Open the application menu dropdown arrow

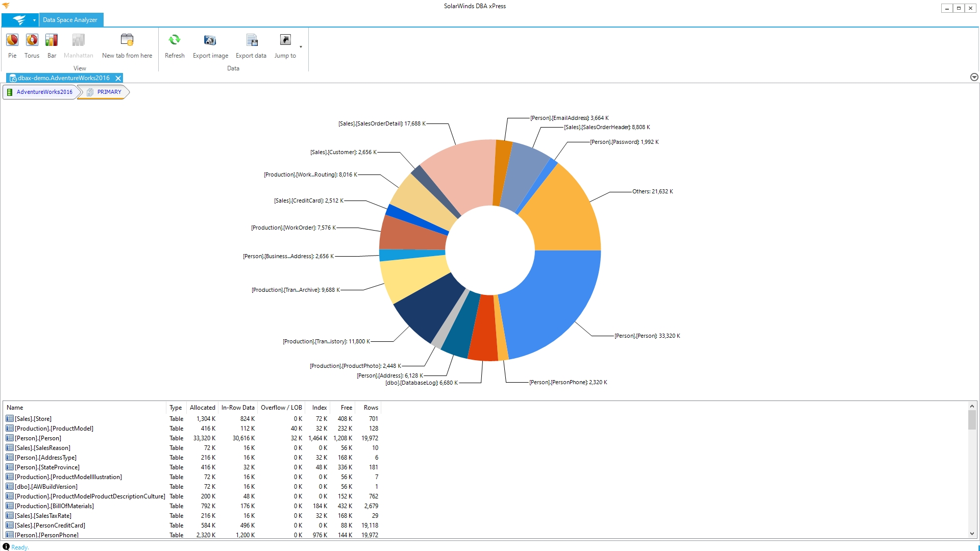pyautogui.click(x=34, y=20)
